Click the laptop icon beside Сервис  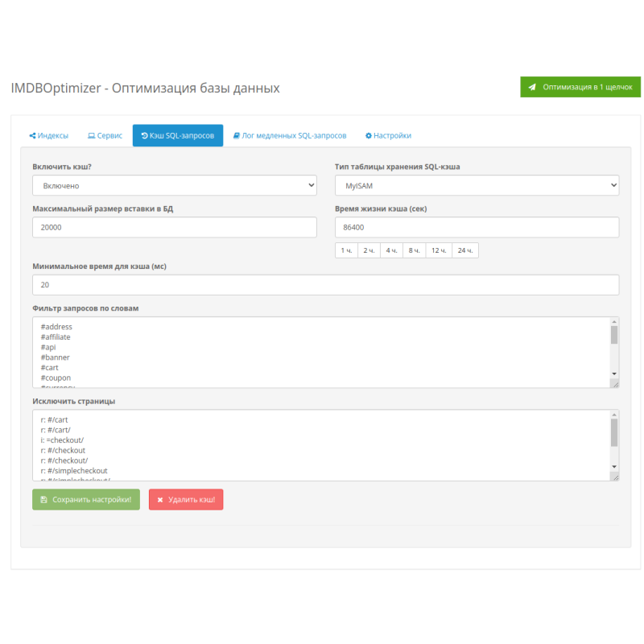(x=91, y=136)
